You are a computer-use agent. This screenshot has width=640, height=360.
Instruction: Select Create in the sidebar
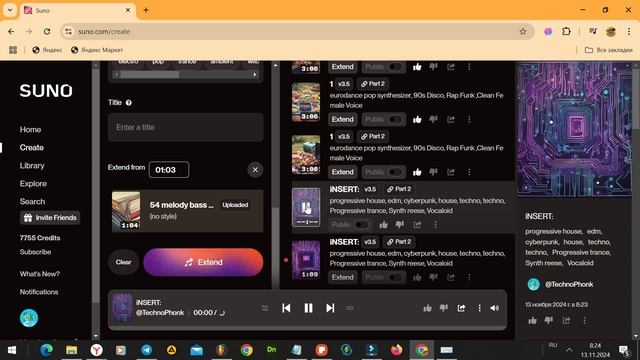[x=31, y=147]
